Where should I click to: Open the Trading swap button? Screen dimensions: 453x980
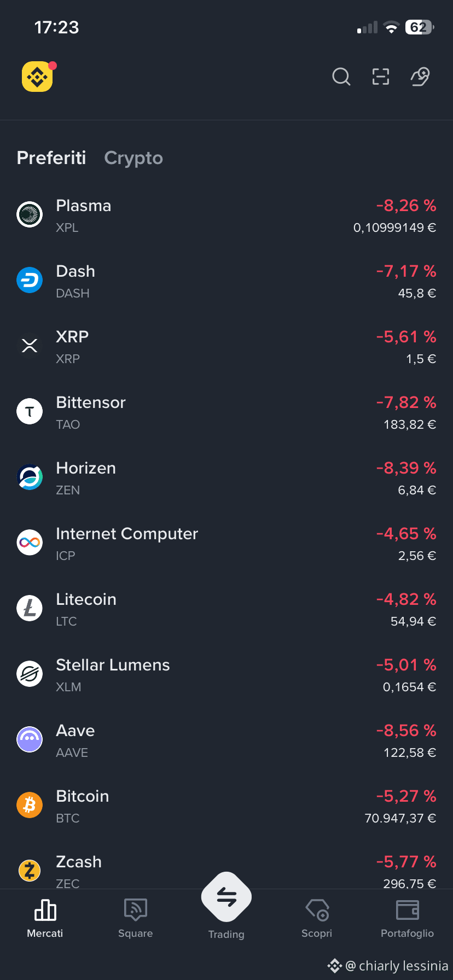[x=226, y=897]
